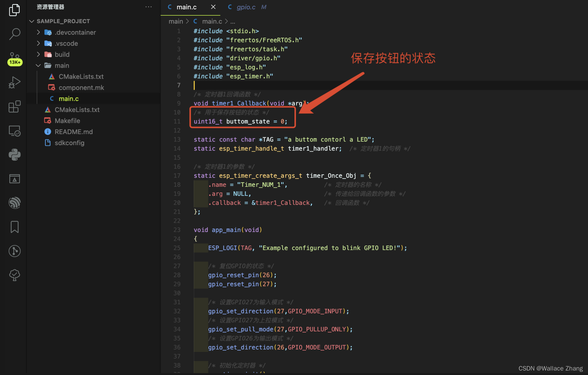Click the 'main' breadcrumb segment
The image size is (588, 375).
click(176, 21)
